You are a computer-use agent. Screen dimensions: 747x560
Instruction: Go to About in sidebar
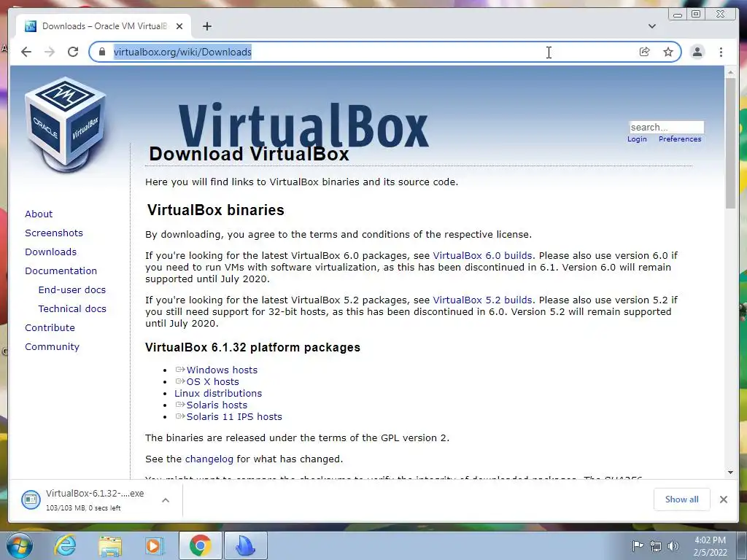(39, 214)
